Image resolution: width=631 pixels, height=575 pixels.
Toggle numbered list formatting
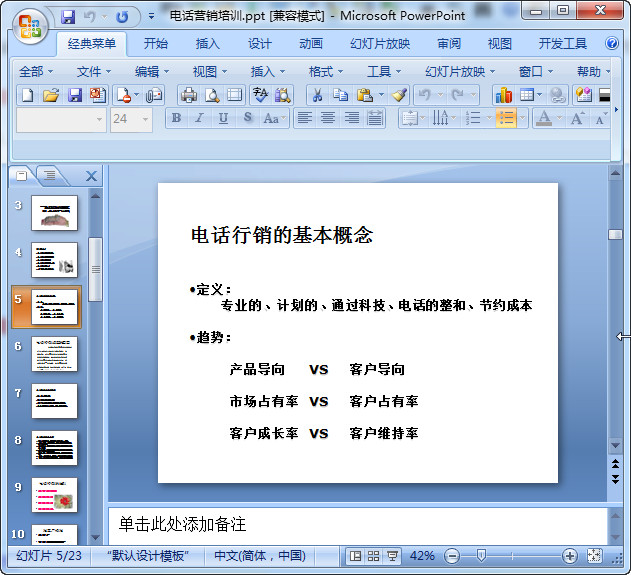(x=473, y=118)
